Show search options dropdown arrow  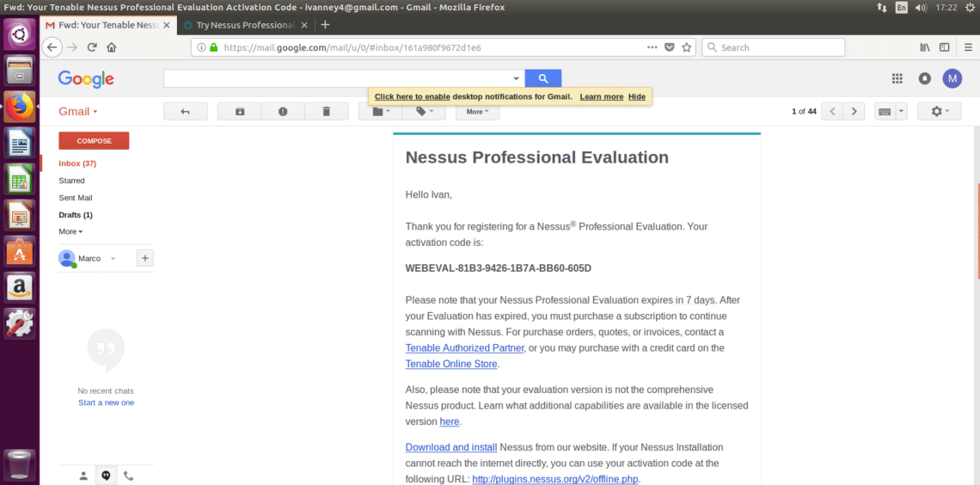[x=517, y=79]
